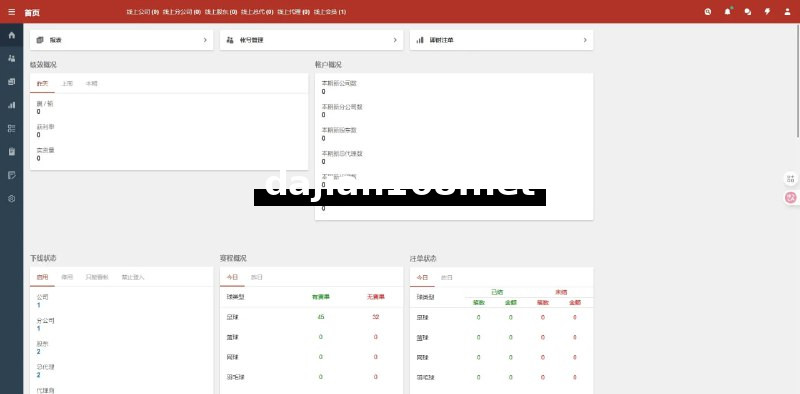Click 足球 red value 52 in 赛程概况

376,317
